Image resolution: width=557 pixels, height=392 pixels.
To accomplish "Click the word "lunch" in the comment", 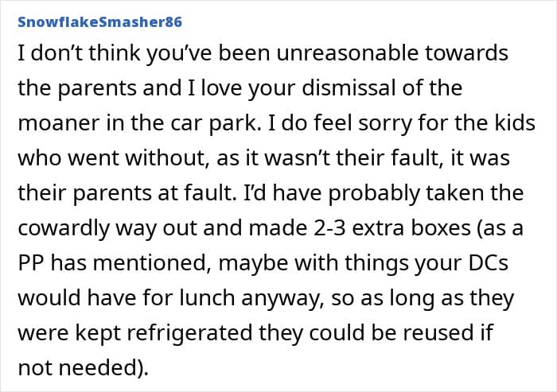I will [207, 297].
